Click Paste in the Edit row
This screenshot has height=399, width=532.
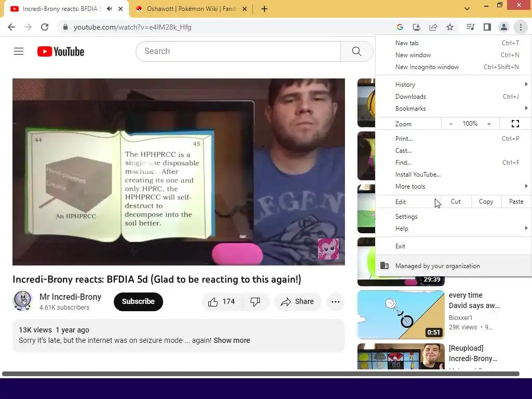[x=516, y=202]
